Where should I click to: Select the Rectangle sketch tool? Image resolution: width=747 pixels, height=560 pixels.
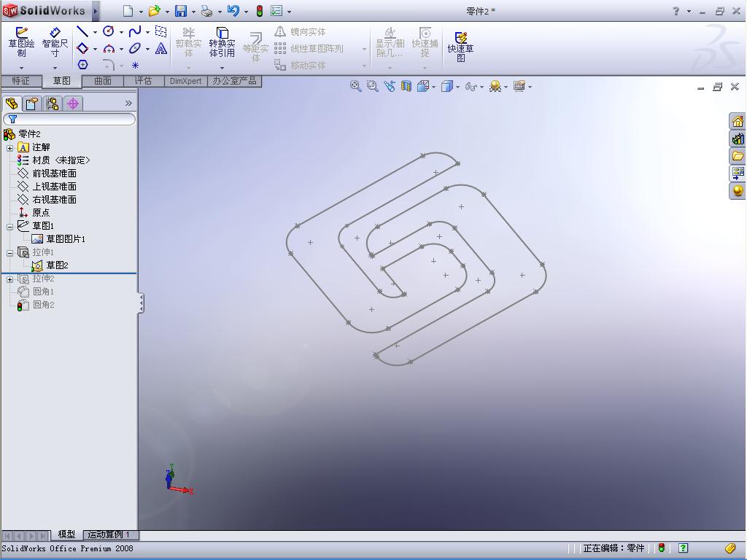[x=82, y=49]
